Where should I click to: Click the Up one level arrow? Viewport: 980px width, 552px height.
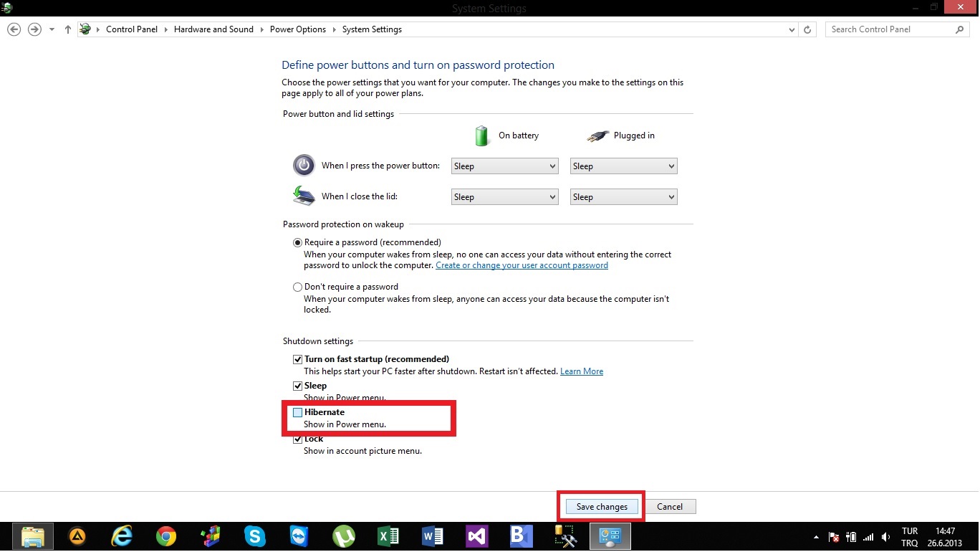pos(68,29)
